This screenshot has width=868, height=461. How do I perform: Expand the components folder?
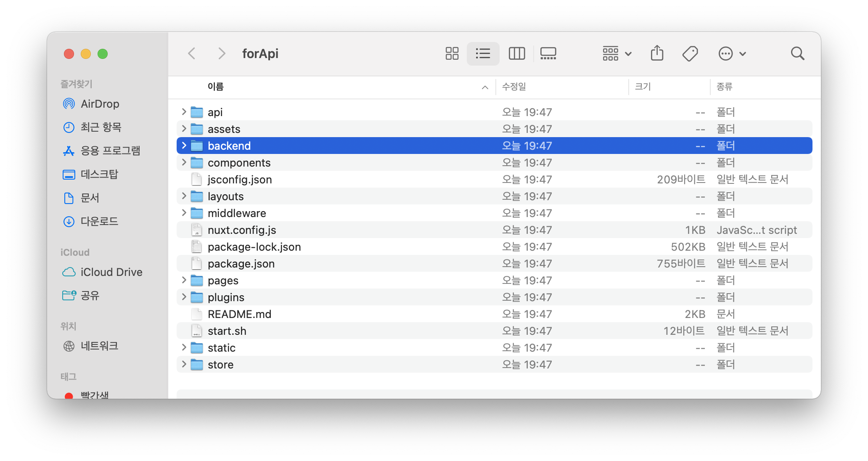184,162
